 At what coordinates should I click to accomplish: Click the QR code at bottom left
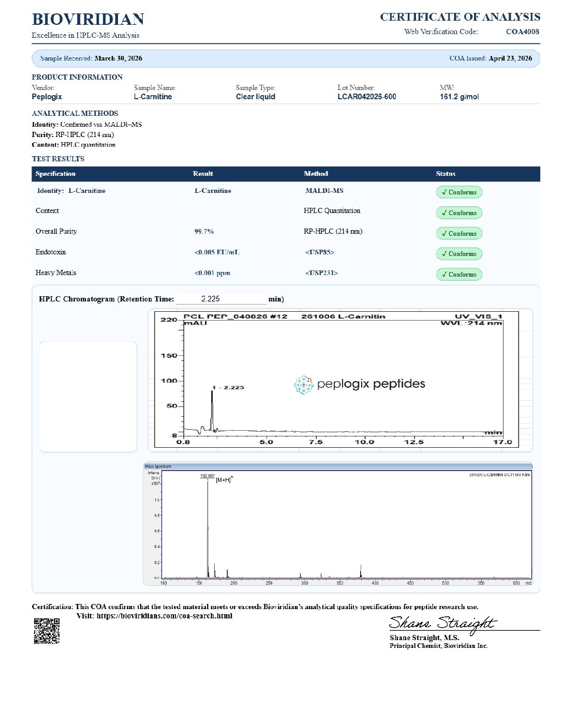47,631
